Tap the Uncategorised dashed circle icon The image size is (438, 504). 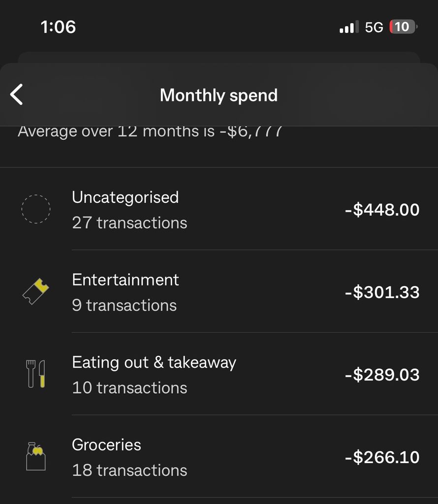click(x=36, y=210)
